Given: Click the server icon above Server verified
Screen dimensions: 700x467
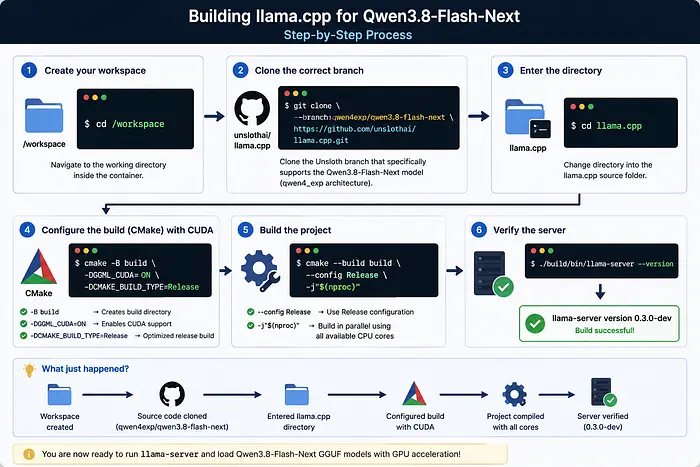Looking at the screenshot, I should [604, 392].
